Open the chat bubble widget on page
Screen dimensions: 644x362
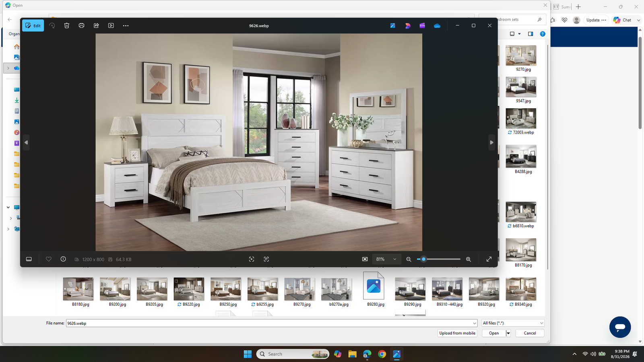[x=620, y=327]
